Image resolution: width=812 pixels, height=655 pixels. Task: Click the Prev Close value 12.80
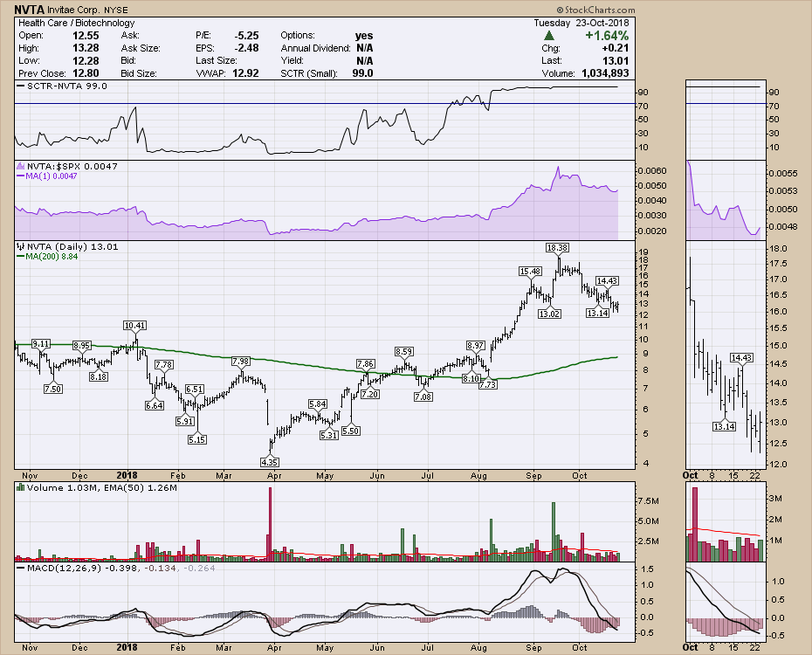(x=86, y=73)
